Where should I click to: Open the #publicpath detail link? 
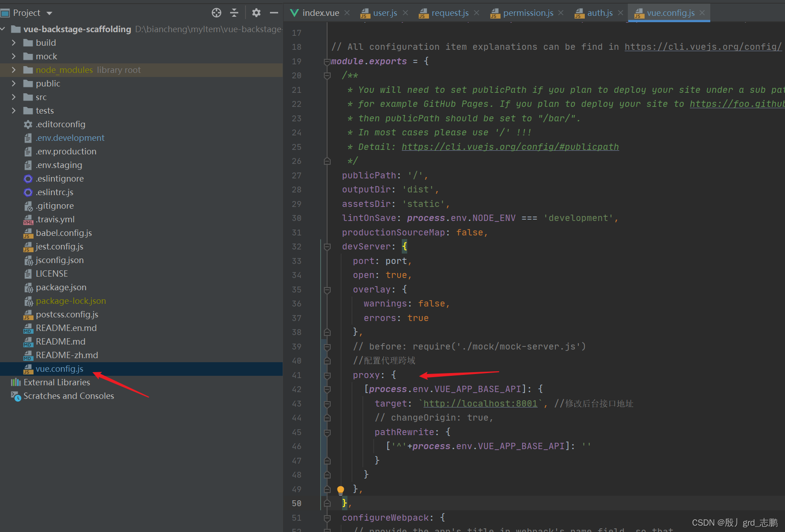(510, 147)
